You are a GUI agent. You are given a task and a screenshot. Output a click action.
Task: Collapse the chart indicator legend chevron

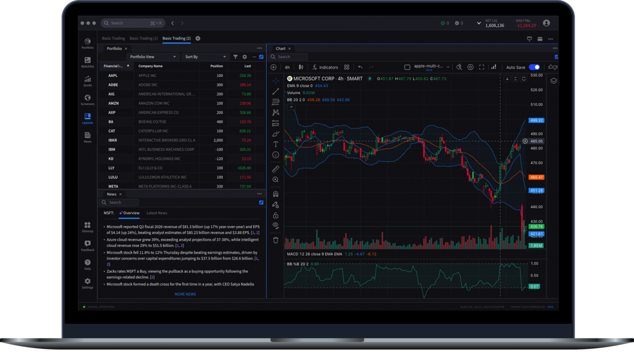pyautogui.click(x=291, y=107)
